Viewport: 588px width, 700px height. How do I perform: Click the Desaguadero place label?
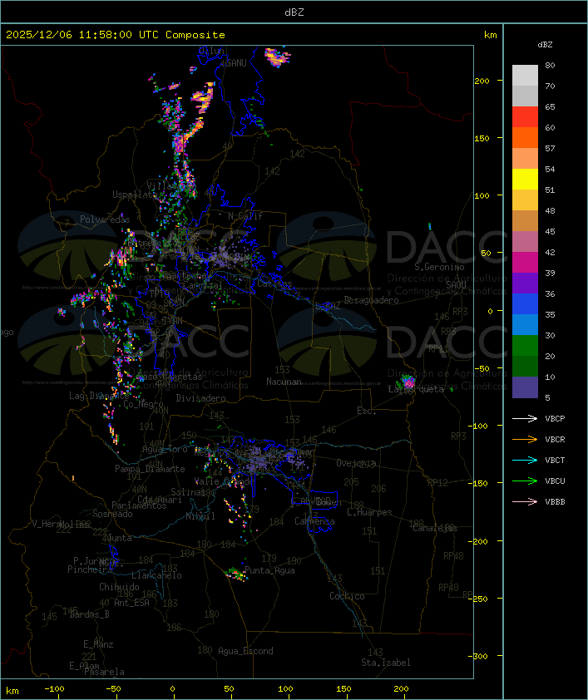click(371, 300)
